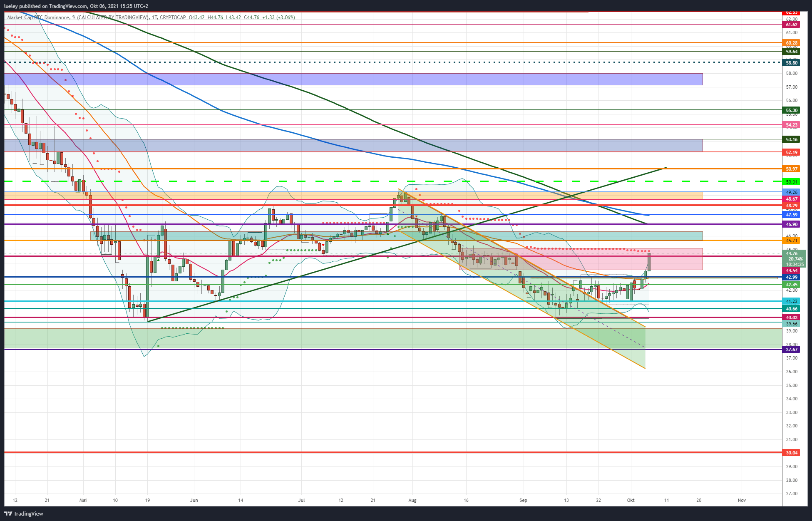Click the dark blue 42.99 price label

791,277
